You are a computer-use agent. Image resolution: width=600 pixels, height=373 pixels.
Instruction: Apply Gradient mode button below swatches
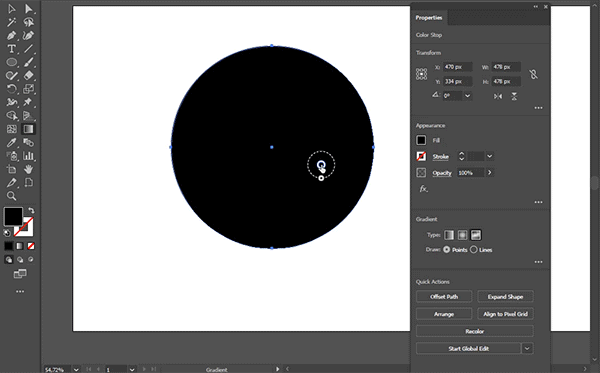pos(20,246)
